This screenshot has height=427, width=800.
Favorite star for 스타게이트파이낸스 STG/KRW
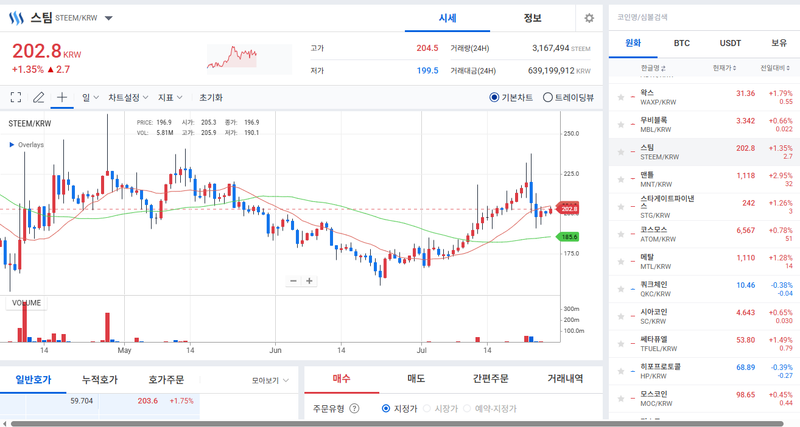[x=621, y=207]
